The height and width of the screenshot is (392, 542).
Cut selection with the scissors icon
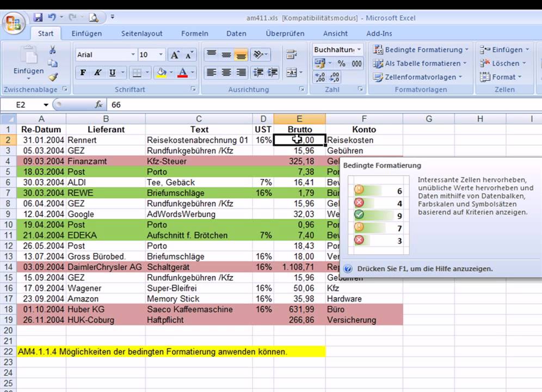pyautogui.click(x=53, y=50)
